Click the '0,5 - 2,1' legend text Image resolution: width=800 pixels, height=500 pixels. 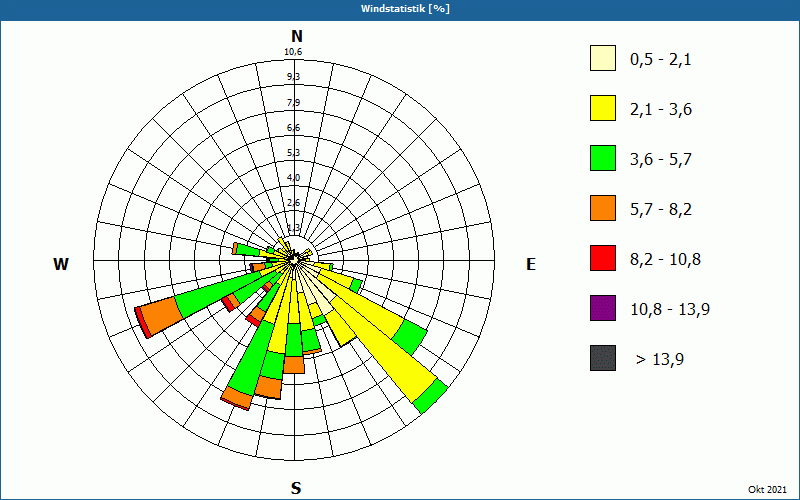[661, 60]
